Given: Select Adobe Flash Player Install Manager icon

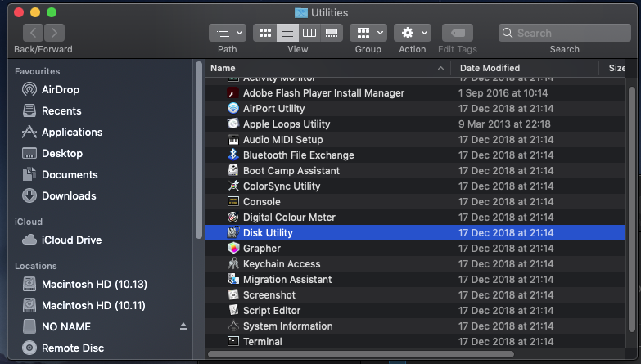Looking at the screenshot, I should (x=233, y=93).
